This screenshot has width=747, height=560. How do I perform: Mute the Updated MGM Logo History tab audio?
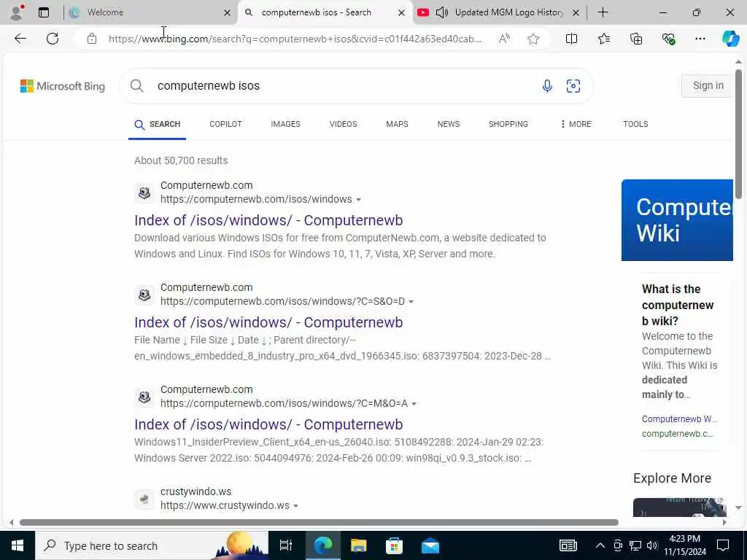tap(441, 12)
